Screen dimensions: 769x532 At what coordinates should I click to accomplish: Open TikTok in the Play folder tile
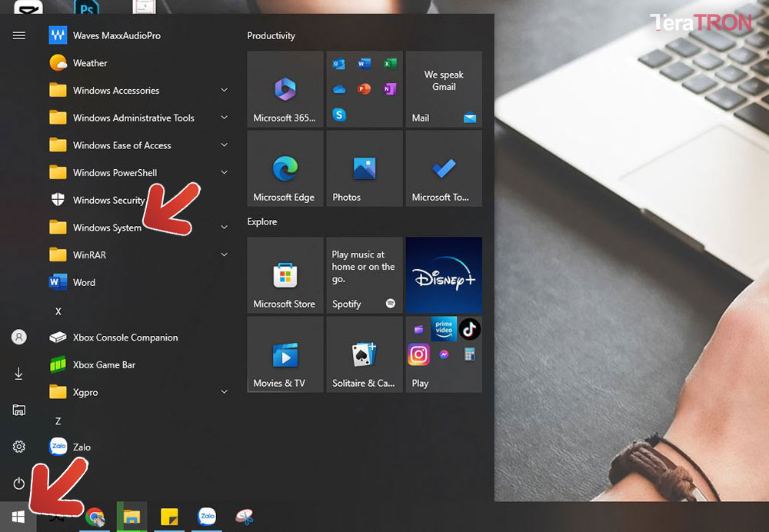pos(469,329)
